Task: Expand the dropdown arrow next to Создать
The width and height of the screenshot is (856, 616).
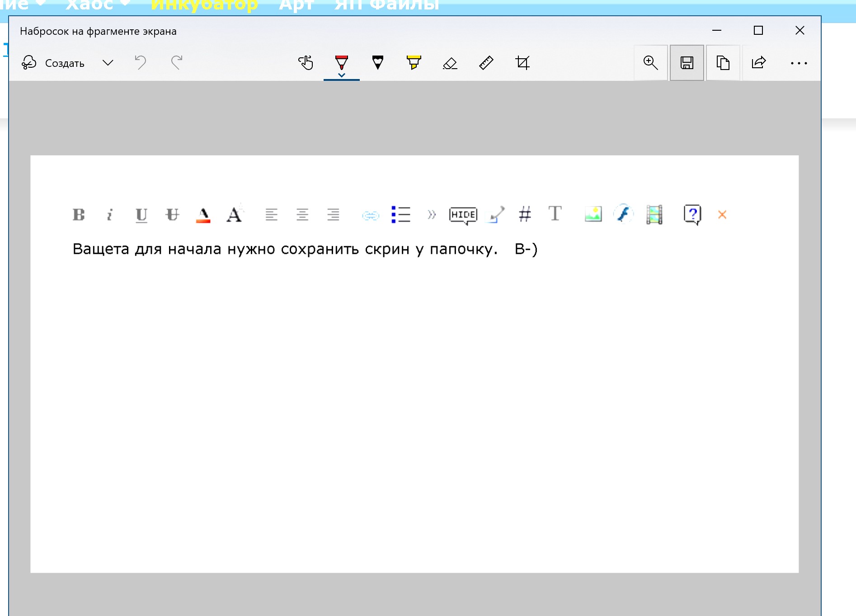Action: 108,63
